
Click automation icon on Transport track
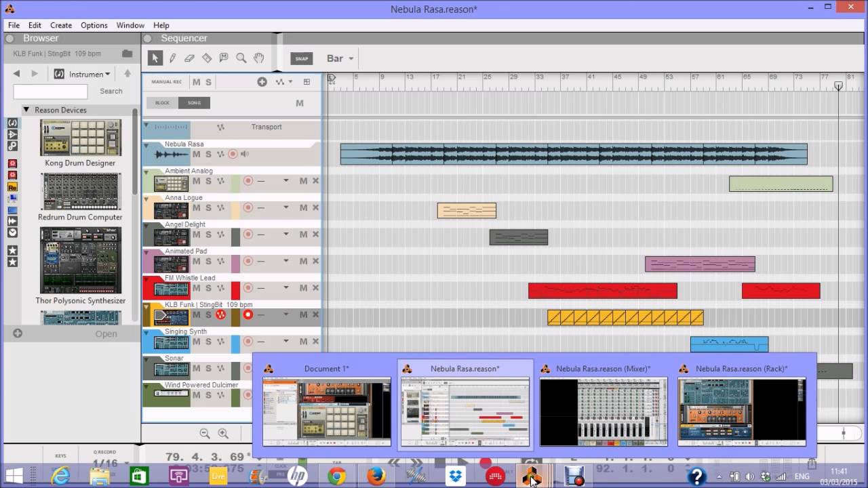(220, 127)
